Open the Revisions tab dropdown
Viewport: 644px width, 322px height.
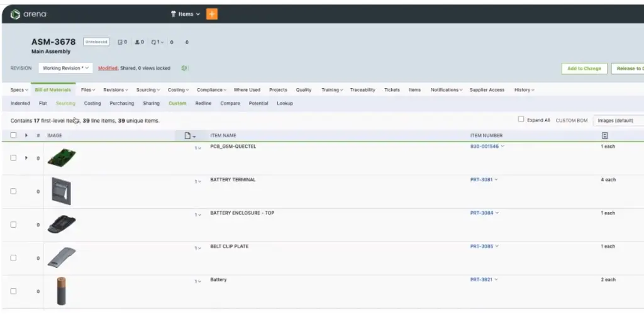pos(116,90)
